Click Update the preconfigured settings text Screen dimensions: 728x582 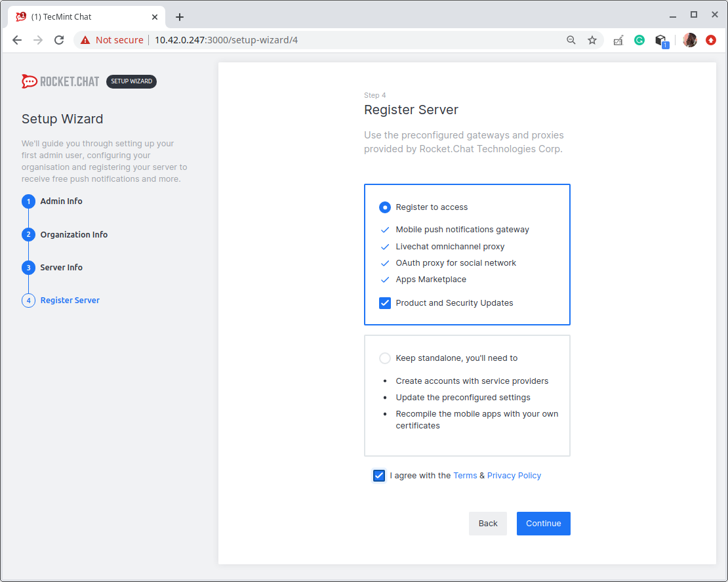463,398
